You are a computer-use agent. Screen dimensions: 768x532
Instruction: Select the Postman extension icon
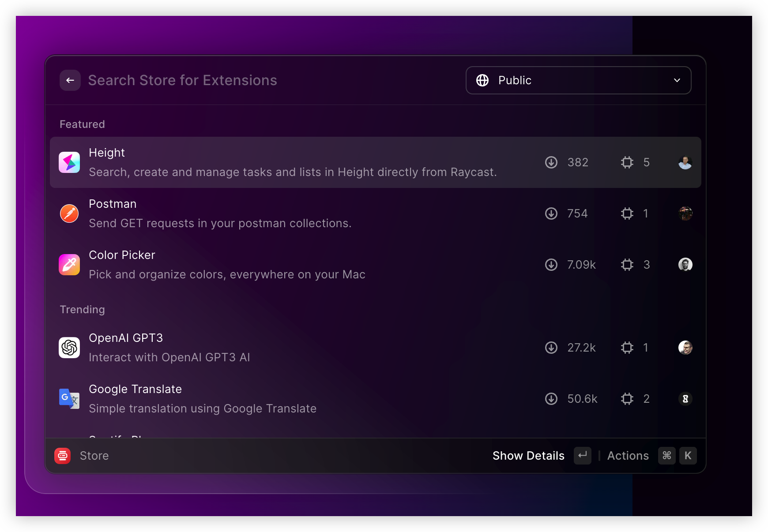[69, 214]
